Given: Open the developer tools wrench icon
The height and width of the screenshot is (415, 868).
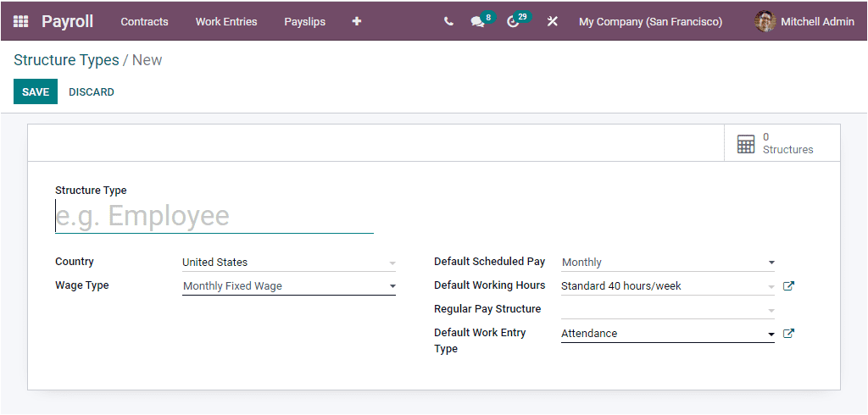Looking at the screenshot, I should (x=553, y=21).
